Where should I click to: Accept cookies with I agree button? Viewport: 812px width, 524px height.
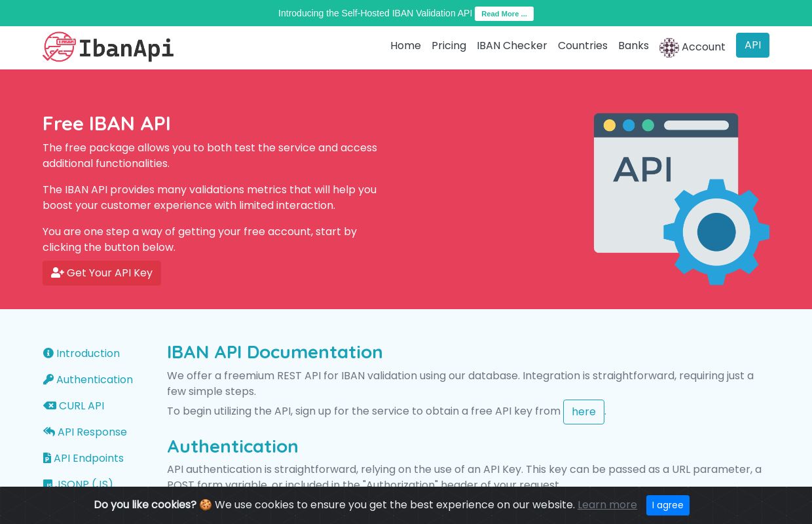pyautogui.click(x=668, y=505)
